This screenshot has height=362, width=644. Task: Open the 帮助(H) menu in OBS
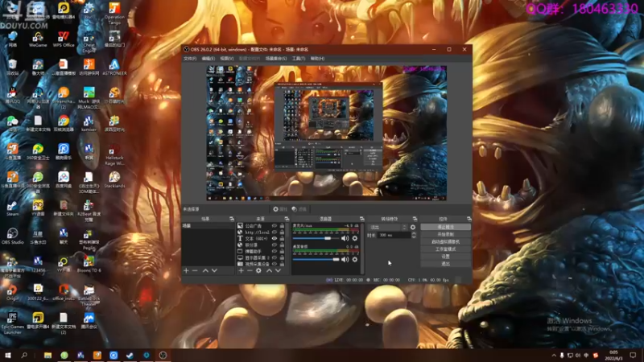pyautogui.click(x=317, y=59)
